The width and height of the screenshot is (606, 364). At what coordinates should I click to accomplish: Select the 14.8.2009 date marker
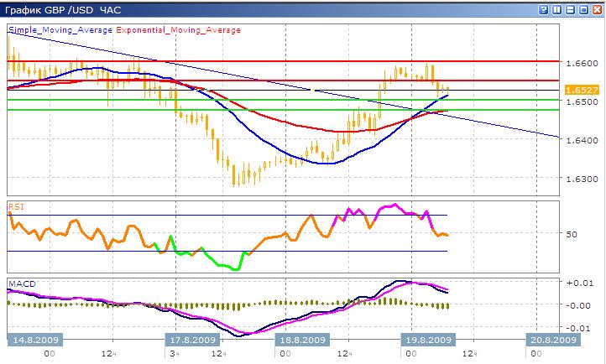click(x=32, y=340)
